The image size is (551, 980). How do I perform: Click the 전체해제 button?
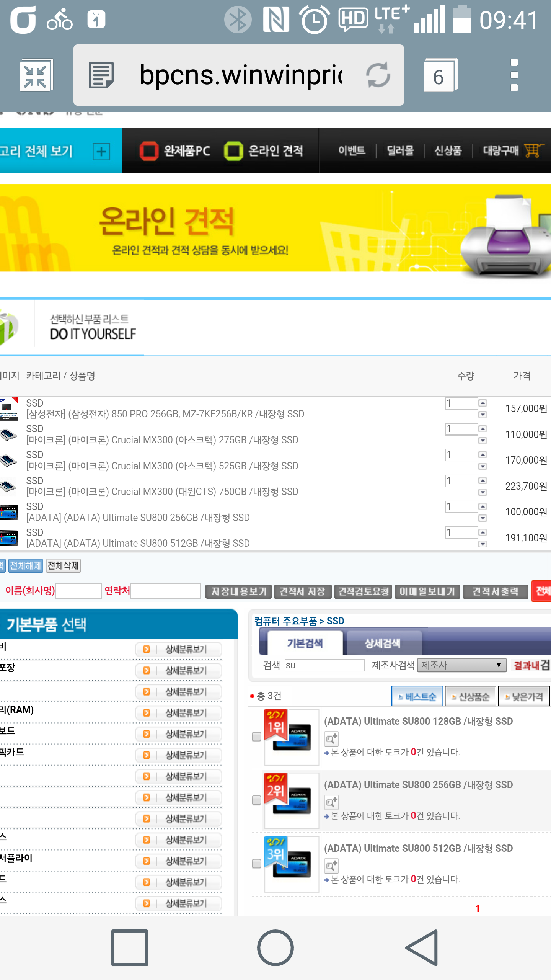tap(25, 565)
